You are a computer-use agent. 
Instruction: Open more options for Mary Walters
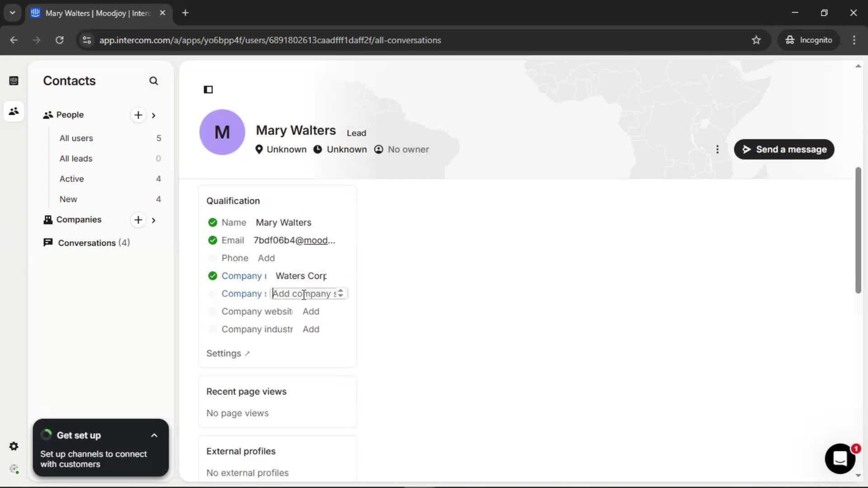point(717,150)
